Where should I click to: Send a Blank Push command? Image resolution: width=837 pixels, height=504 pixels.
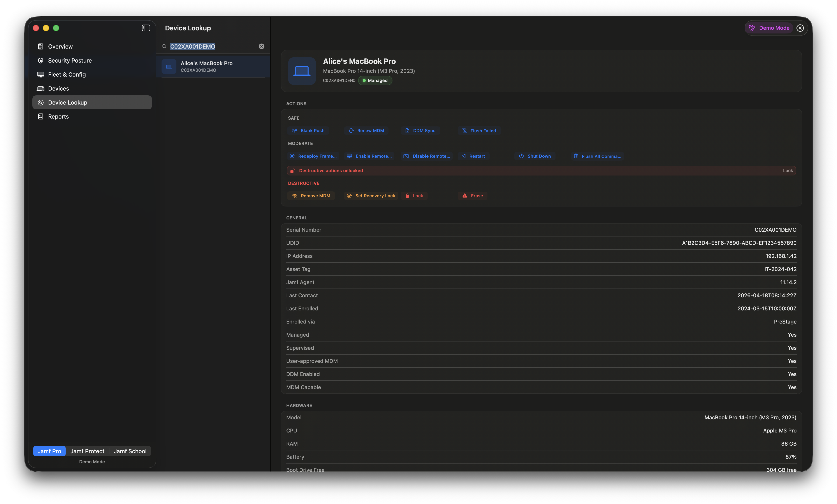pos(308,131)
